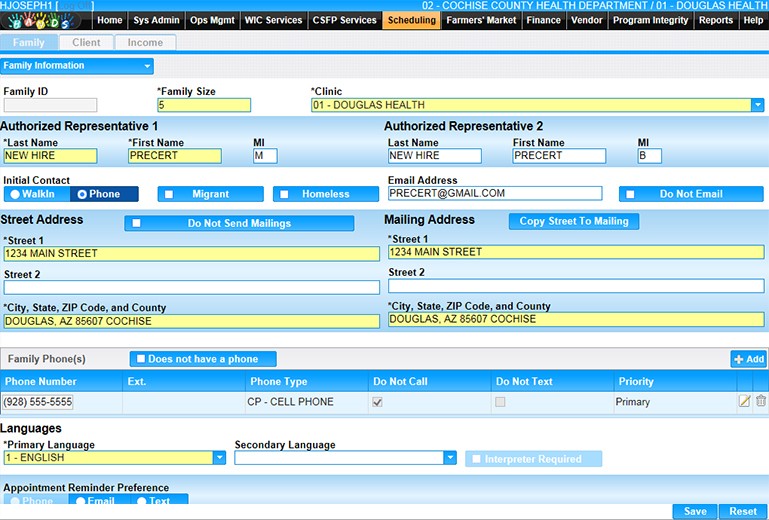This screenshot has width=769, height=520.
Task: Open the Secondary Language dropdown
Action: coord(450,458)
